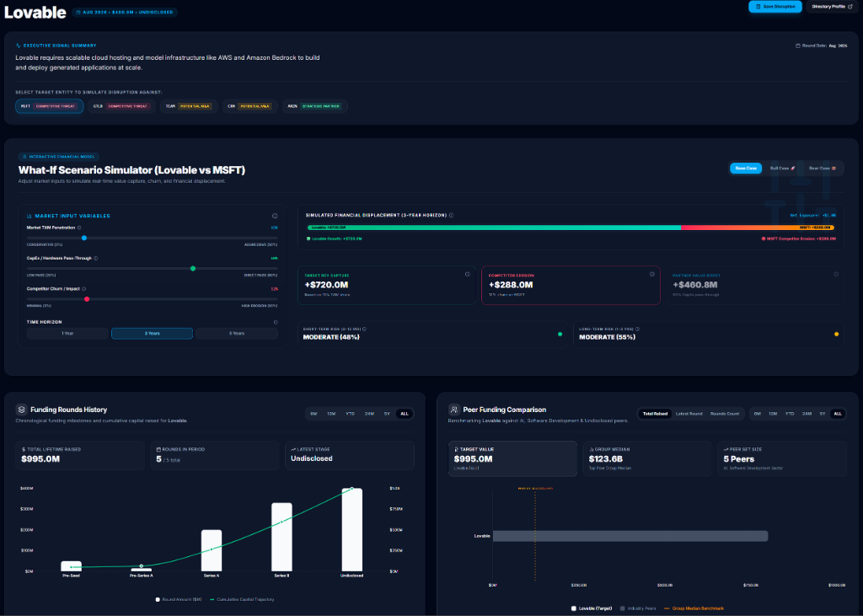Click info icon beside CapEx / Hardware Pass-Through

96,258
